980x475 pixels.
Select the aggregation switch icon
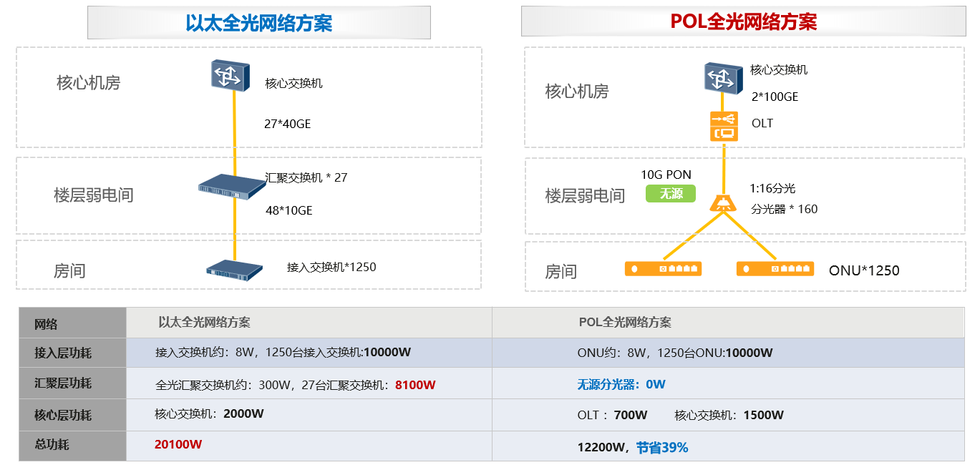coord(232,187)
